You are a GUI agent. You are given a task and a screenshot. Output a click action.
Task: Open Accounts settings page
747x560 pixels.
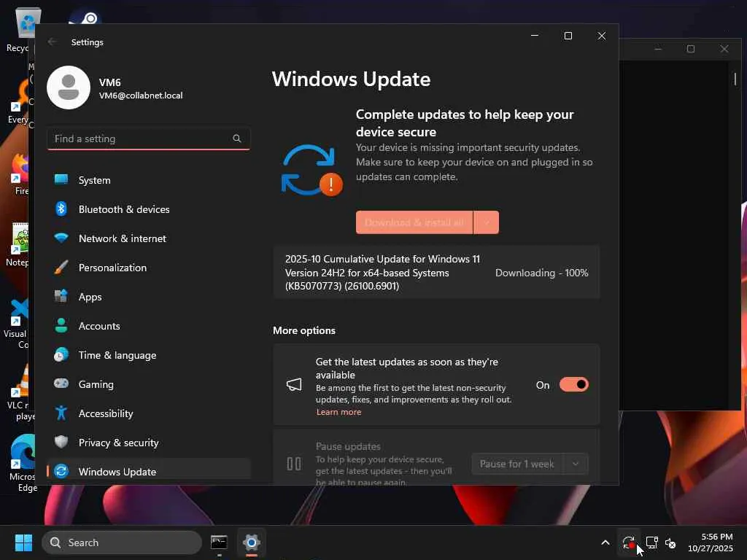[149, 326]
